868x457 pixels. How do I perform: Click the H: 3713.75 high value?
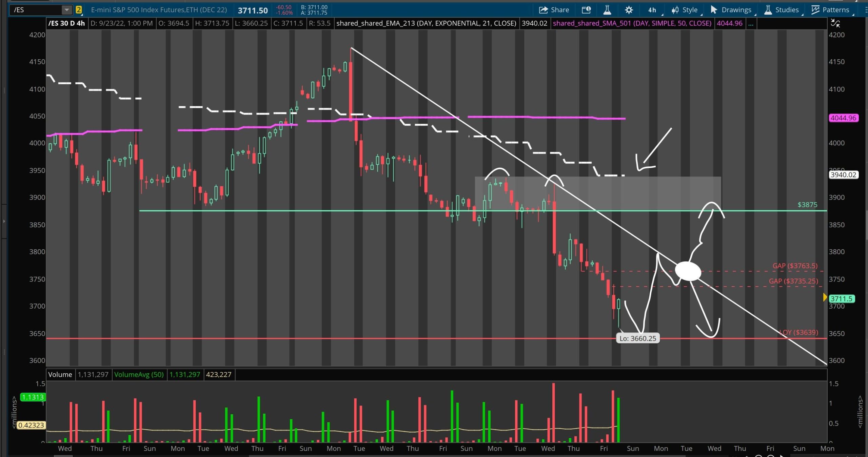click(x=212, y=23)
